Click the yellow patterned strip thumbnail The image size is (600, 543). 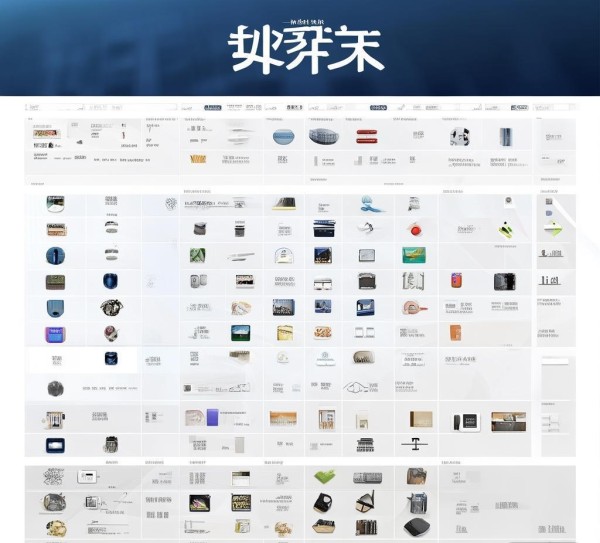click(198, 159)
